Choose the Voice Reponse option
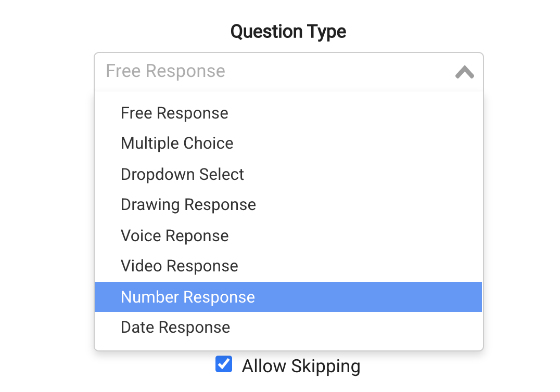The image size is (560, 392). 174,236
